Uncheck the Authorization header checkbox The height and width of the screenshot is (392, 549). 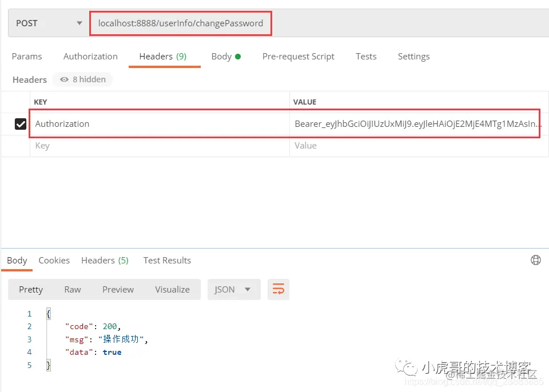point(21,124)
